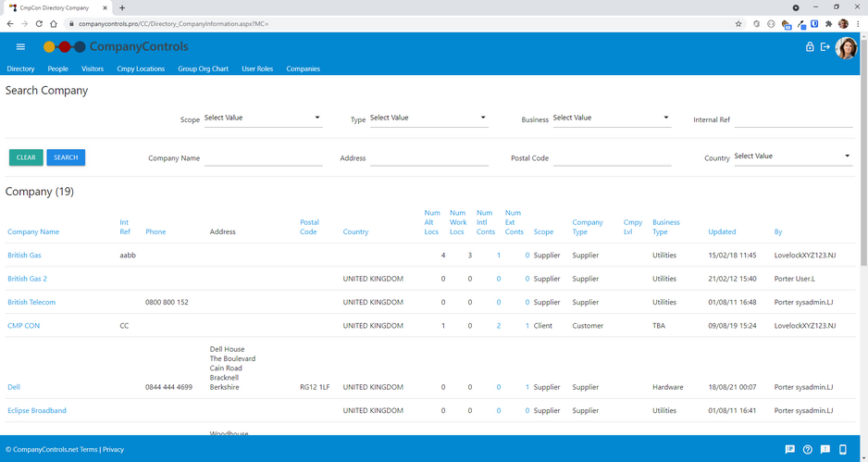This screenshot has height=462, width=868.
Task: Go to browser home page
Action: [x=53, y=24]
